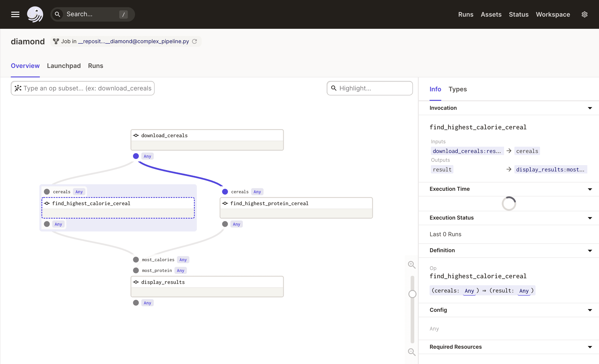Click the Any tag beside most_calories
The width and height of the screenshot is (599, 364).
point(183,260)
